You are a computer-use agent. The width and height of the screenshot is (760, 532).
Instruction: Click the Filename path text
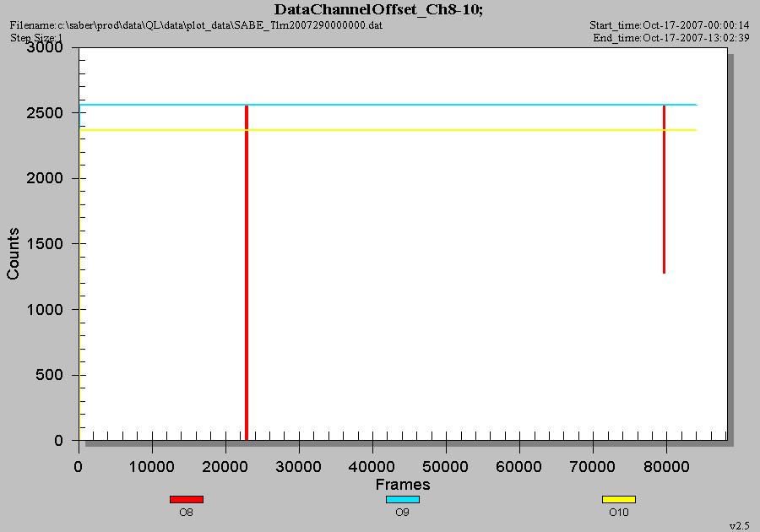coord(196,24)
